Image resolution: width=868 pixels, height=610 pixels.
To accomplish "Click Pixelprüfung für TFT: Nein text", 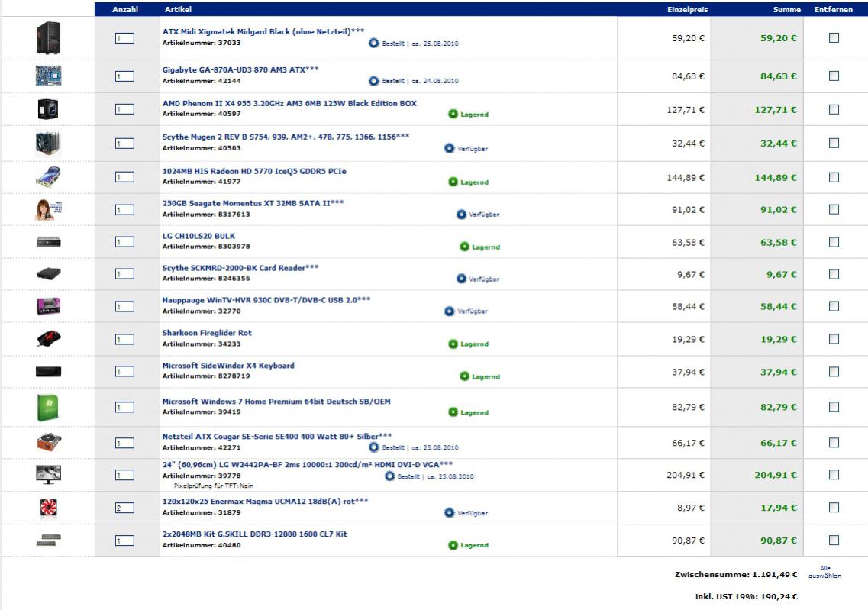I will click(x=214, y=486).
